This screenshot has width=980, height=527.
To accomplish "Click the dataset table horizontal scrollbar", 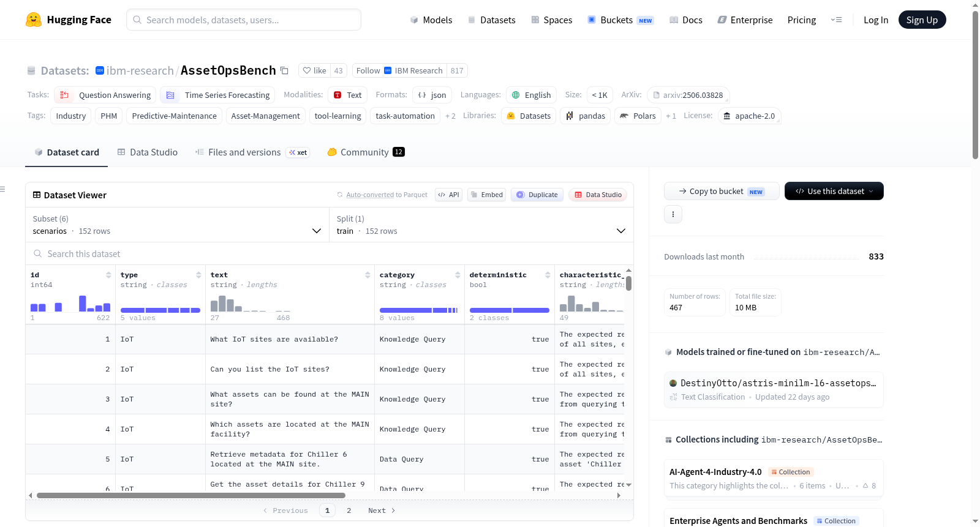I will pyautogui.click(x=191, y=495).
